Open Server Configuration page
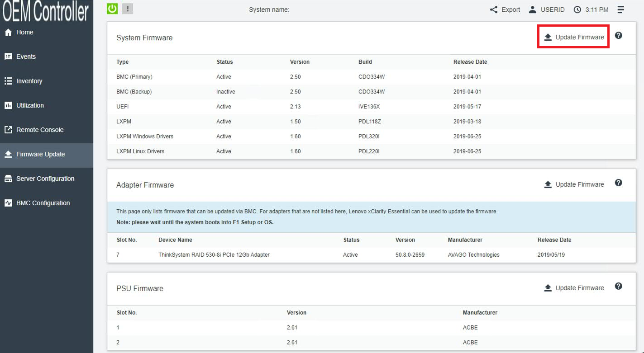Image resolution: width=644 pixels, height=353 pixels. point(47,179)
